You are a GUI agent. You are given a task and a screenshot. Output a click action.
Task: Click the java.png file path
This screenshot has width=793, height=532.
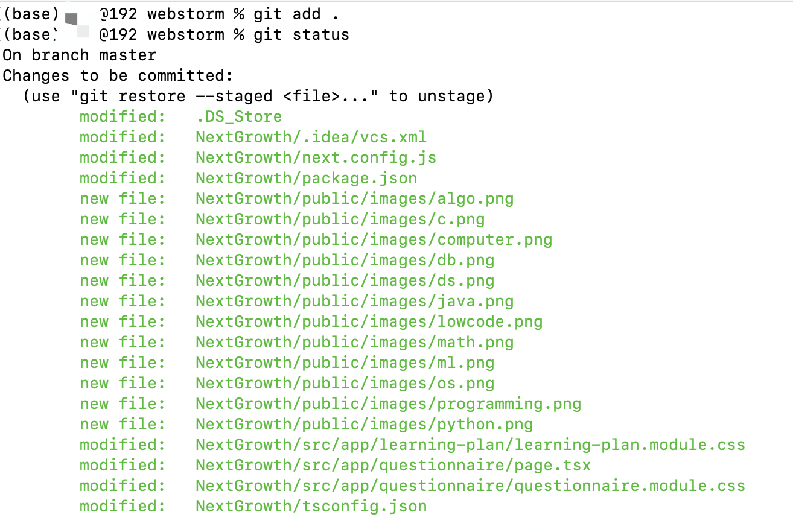pyautogui.click(x=354, y=301)
